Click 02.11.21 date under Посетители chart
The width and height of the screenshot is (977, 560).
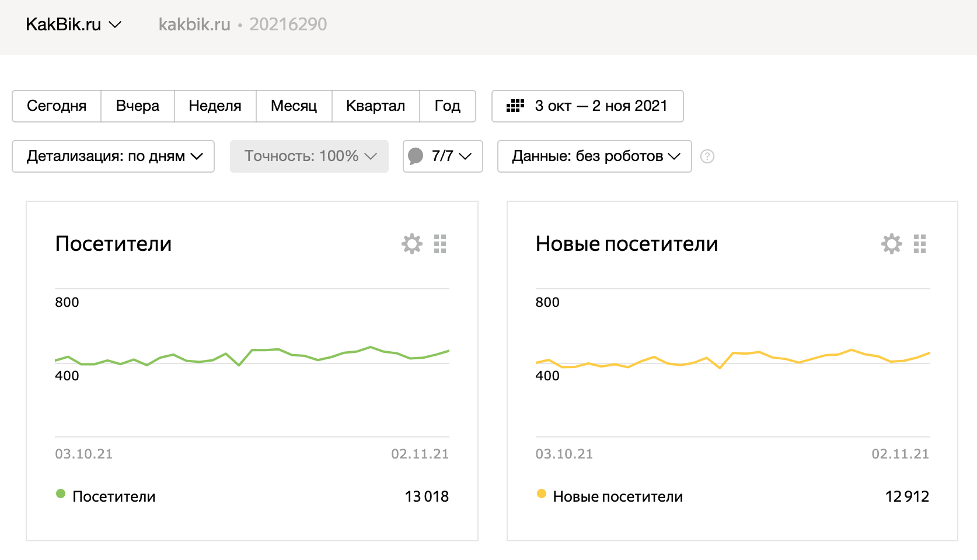click(x=420, y=454)
